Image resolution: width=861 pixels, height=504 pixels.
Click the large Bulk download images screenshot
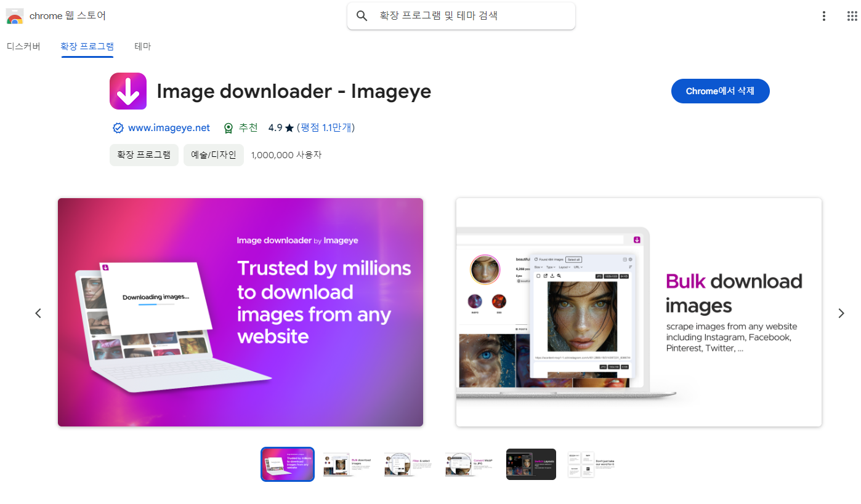[639, 312]
